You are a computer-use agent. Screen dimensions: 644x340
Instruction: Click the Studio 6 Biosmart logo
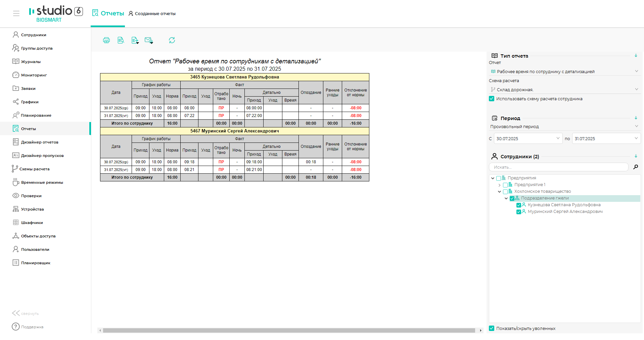(x=56, y=14)
